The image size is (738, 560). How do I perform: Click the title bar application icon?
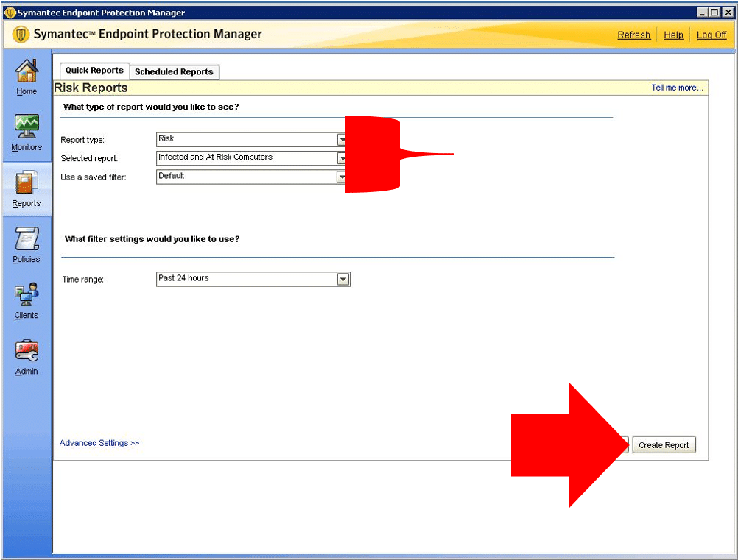(10, 12)
